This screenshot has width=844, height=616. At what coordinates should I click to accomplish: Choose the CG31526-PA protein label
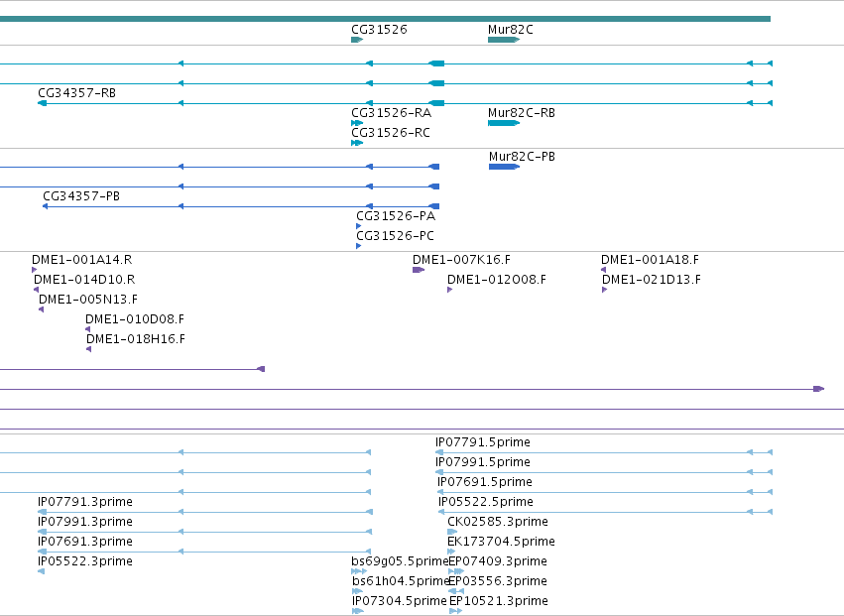[x=396, y=216]
